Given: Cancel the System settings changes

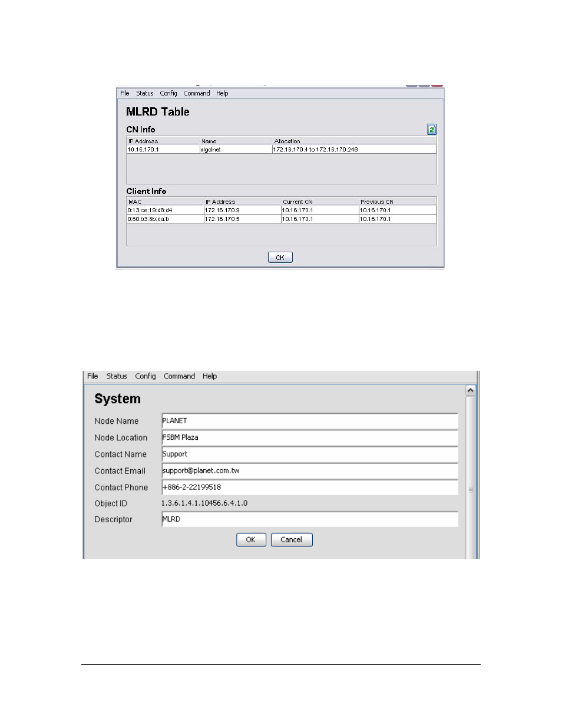Looking at the screenshot, I should [x=292, y=539].
